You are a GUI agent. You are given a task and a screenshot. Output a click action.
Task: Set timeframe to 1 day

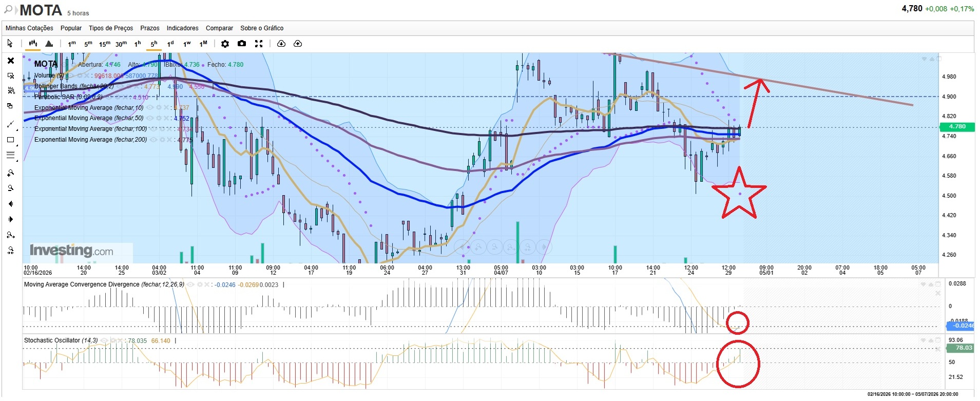[x=170, y=44]
